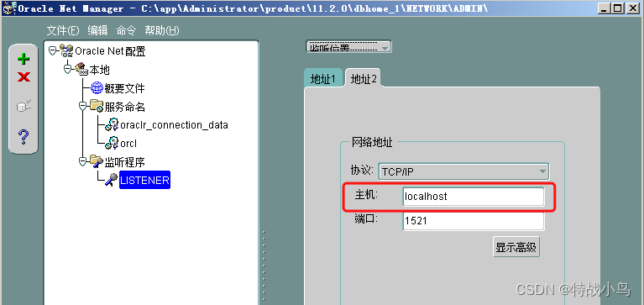Collapse the 本地 tree node

pos(68,69)
